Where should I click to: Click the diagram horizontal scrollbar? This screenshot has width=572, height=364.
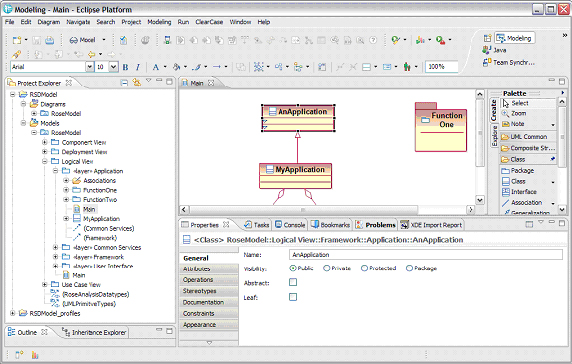304,210
